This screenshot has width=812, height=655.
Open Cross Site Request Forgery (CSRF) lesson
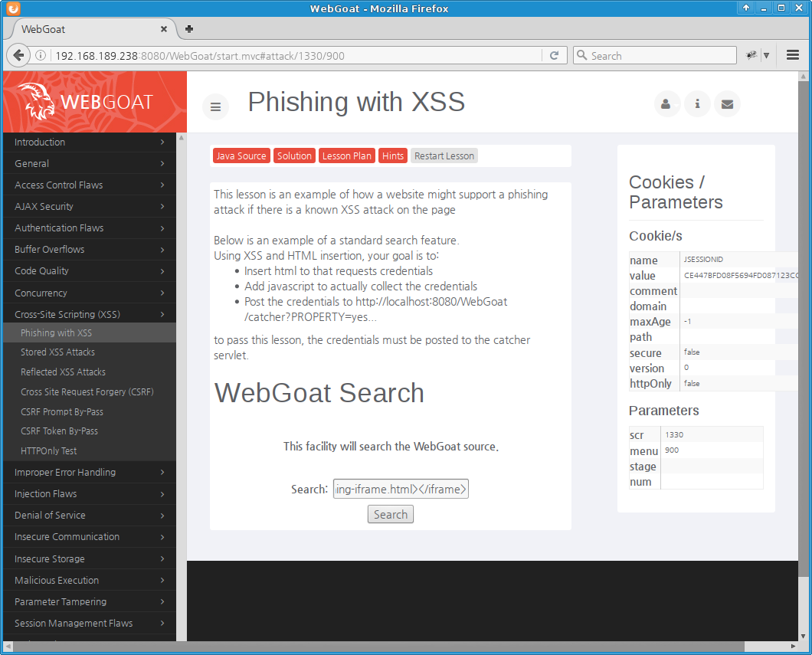tap(90, 391)
